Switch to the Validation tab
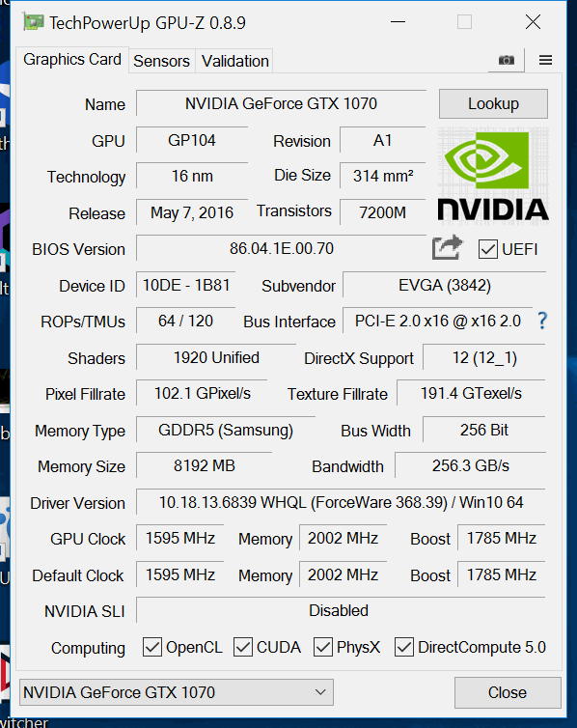 (235, 61)
